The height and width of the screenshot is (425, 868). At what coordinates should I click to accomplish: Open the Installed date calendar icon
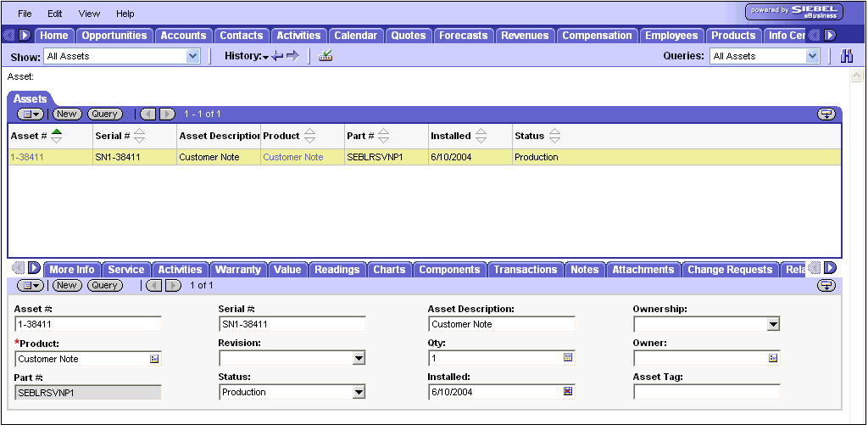click(x=567, y=392)
